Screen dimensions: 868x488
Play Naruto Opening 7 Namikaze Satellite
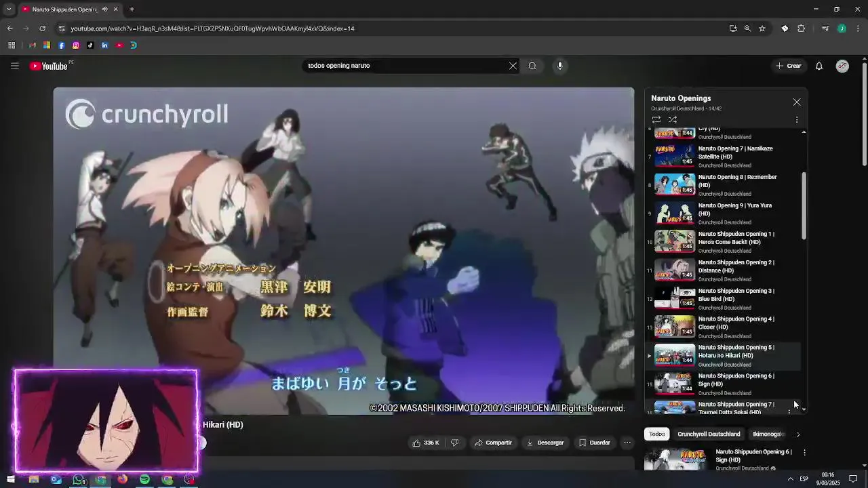coord(724,156)
